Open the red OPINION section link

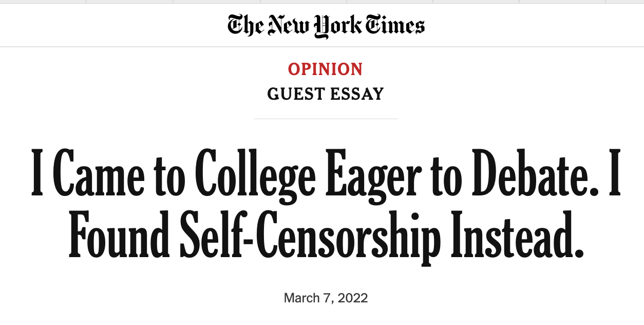pos(326,69)
